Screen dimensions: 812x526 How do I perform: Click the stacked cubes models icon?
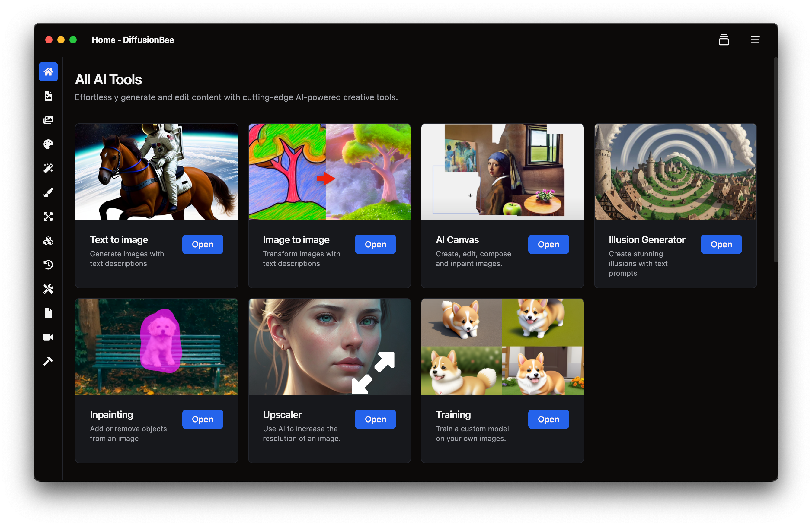(x=48, y=241)
